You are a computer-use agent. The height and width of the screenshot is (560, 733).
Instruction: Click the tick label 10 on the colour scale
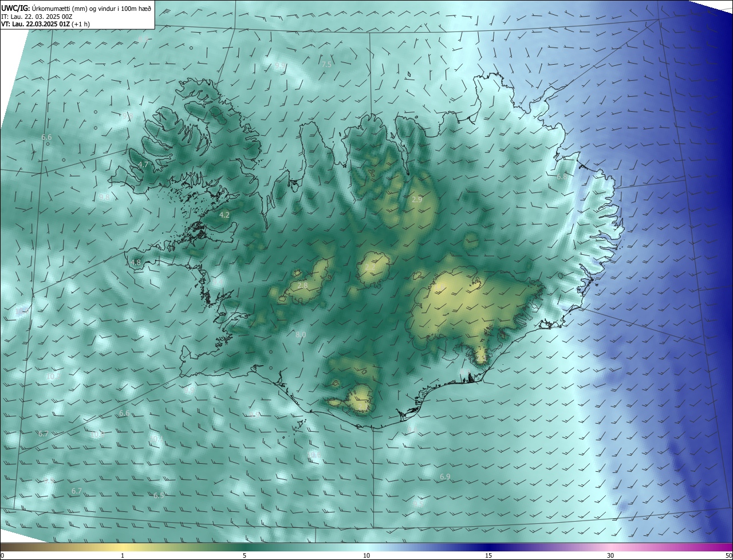[x=366, y=555]
